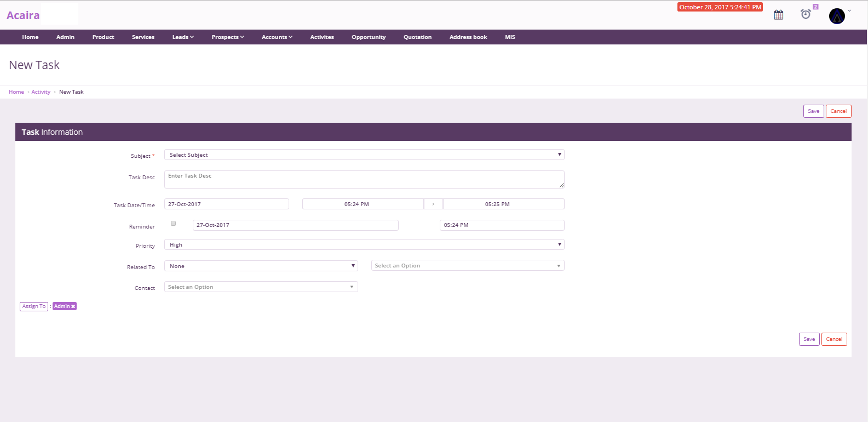Go to the Quotation menu item
Viewport: 868px width, 422px height.
coord(417,37)
